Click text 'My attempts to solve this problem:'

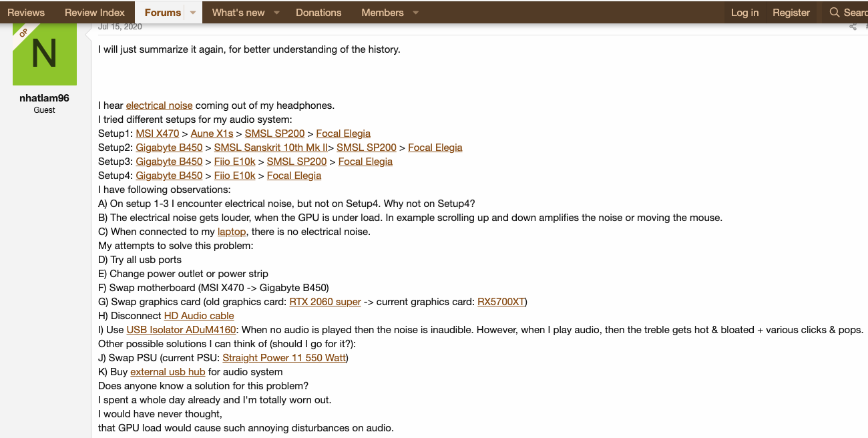pyautogui.click(x=176, y=246)
